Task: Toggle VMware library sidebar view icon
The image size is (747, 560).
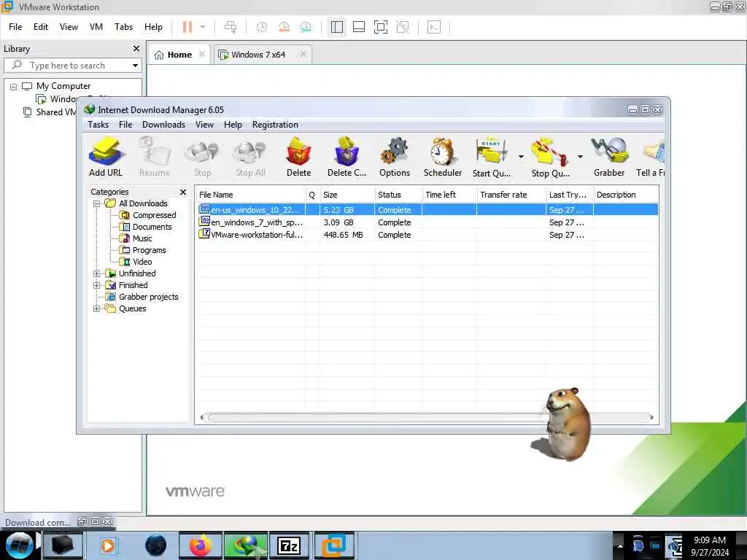Action: pos(337,27)
